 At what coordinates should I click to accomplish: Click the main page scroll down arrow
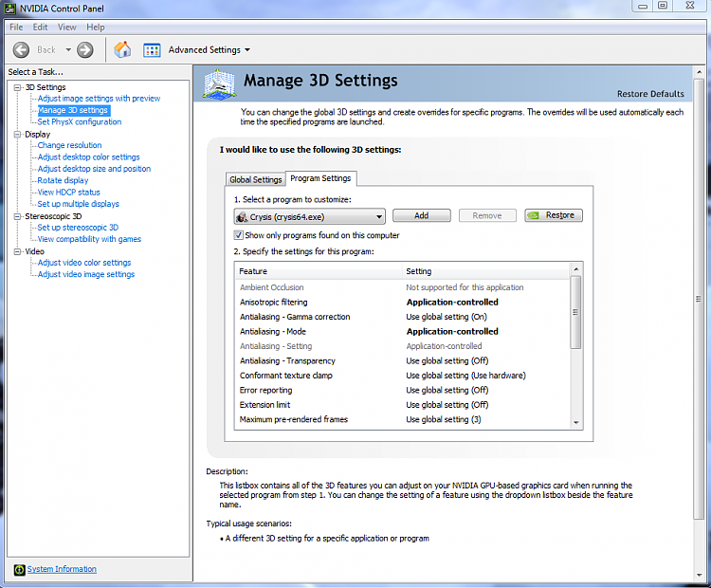[699, 576]
